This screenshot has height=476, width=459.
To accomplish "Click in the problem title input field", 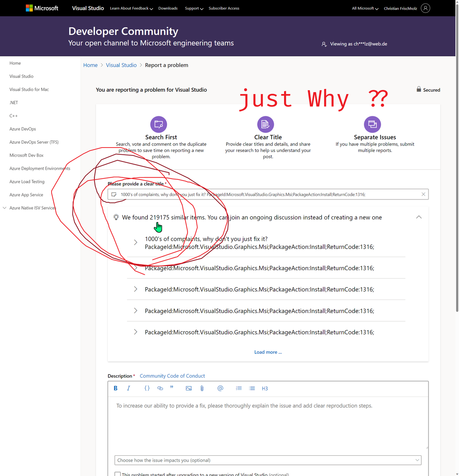I will 268,194.
